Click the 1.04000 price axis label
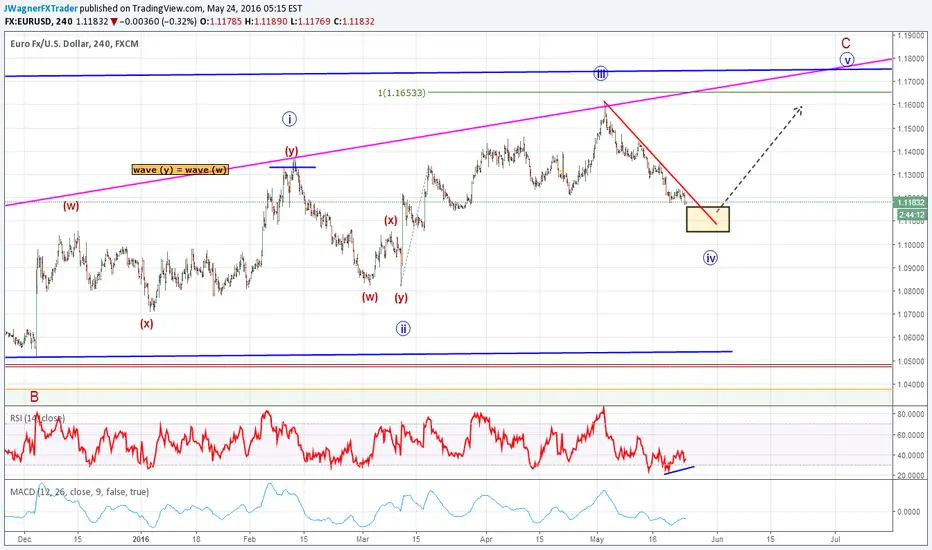 click(911, 384)
